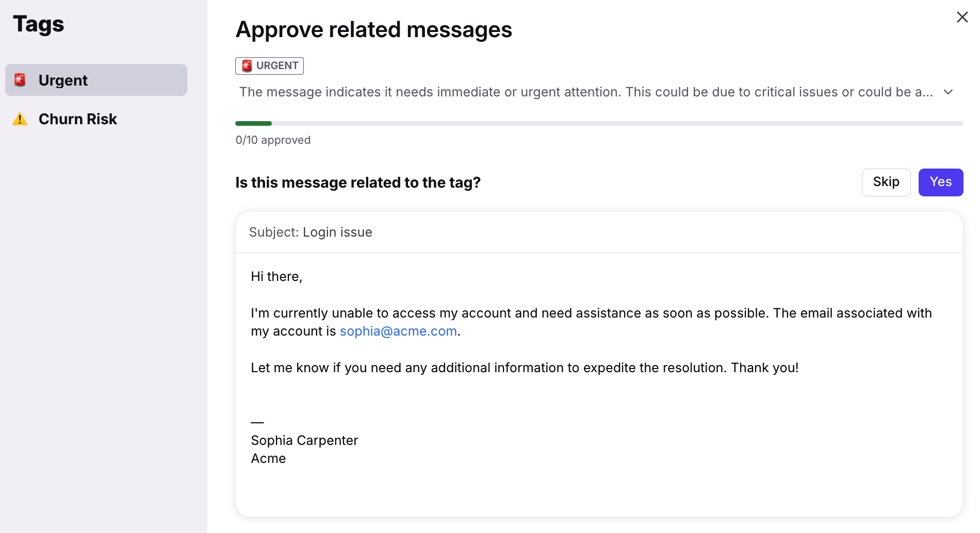Approve message with the Yes button
The height and width of the screenshot is (533, 980).
pos(941,182)
